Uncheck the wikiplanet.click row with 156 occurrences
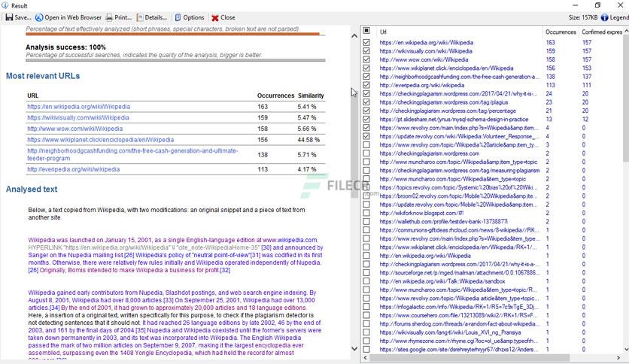This screenshot has width=629, height=364. click(x=366, y=68)
